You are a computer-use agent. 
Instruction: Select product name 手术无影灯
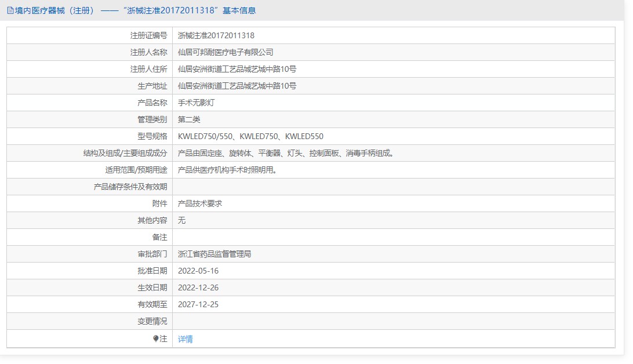click(x=196, y=103)
